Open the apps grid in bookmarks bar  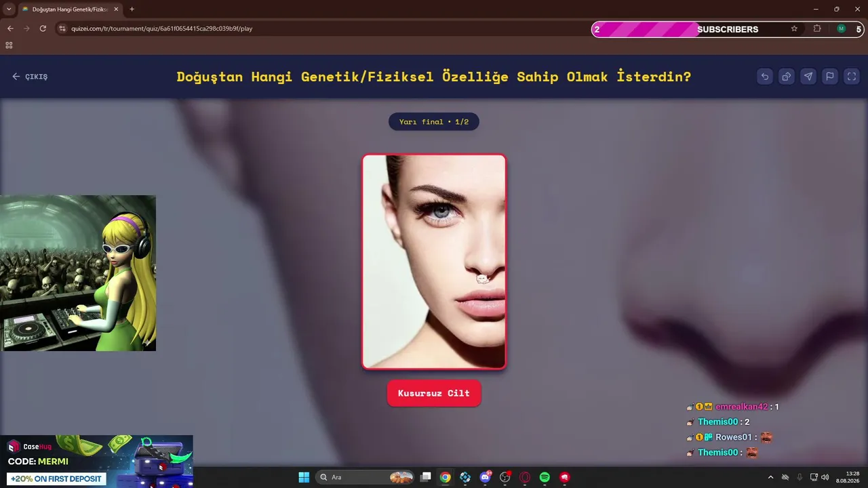pos(9,45)
